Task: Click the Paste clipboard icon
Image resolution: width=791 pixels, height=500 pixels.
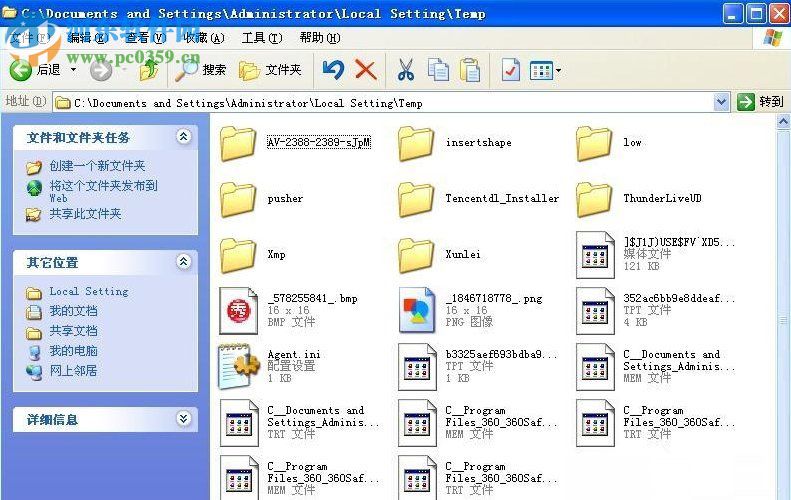Action: coord(470,70)
